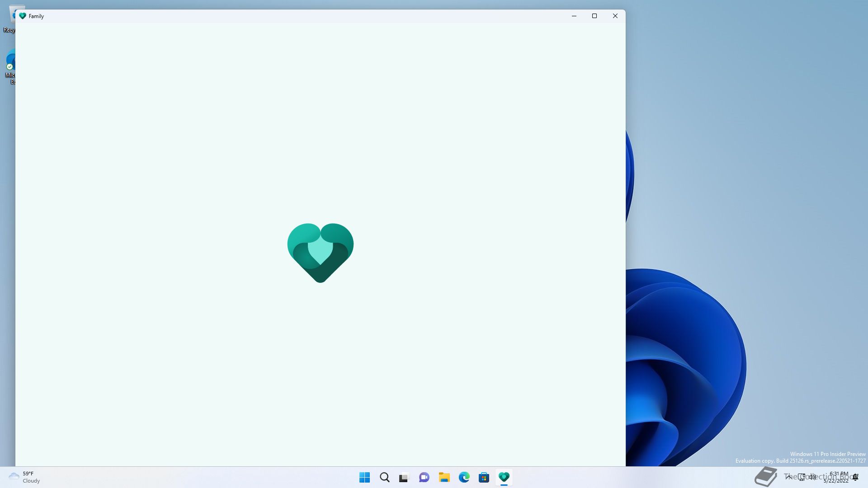This screenshot has height=488, width=868.
Task: Click the Family window title text
Action: click(36, 16)
